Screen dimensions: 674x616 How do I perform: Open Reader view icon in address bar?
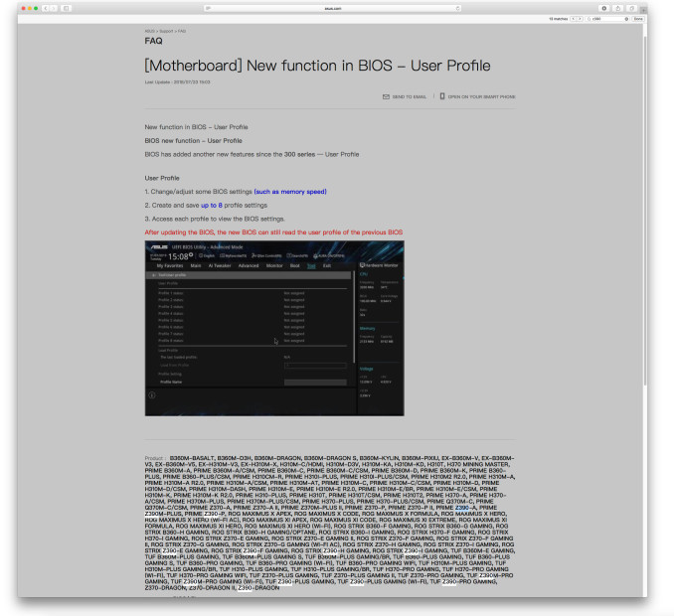click(x=208, y=8)
